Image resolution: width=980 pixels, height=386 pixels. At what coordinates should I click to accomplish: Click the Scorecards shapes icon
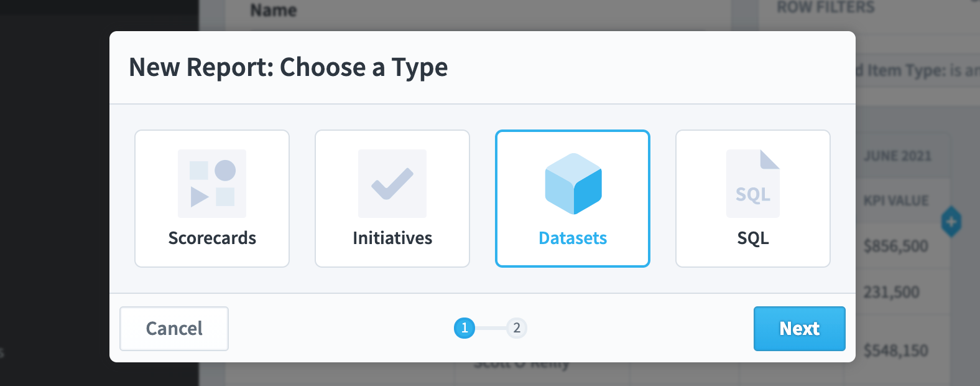click(x=212, y=184)
